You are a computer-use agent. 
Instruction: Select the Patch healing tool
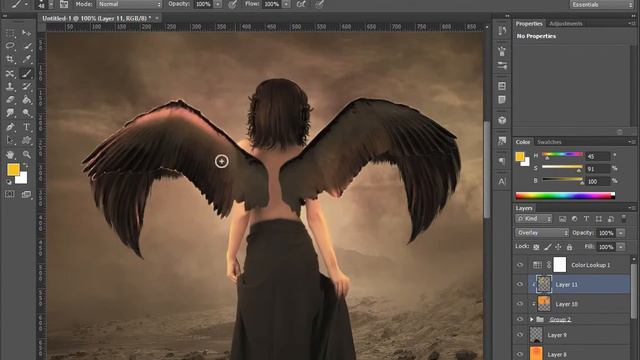click(10, 73)
